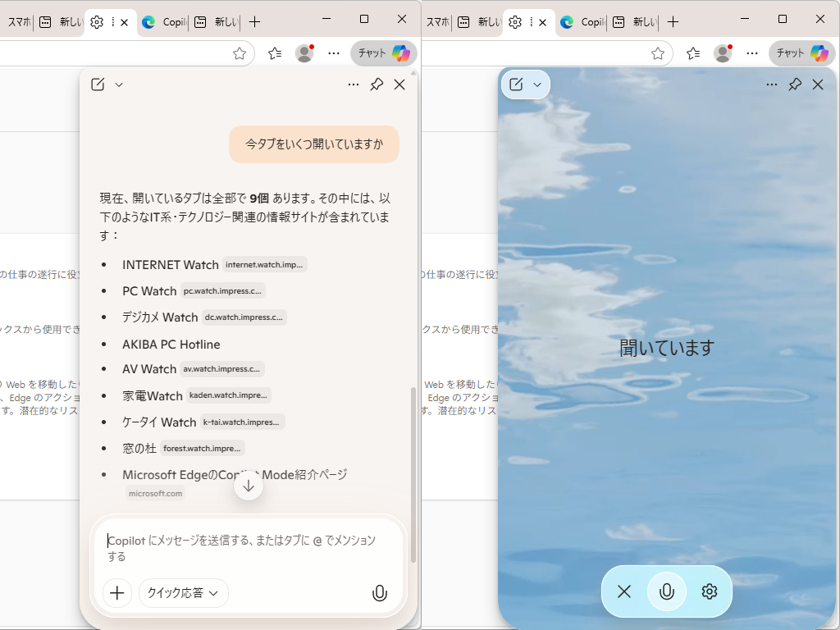Pin the Copilot sidebar panel

pos(377,84)
